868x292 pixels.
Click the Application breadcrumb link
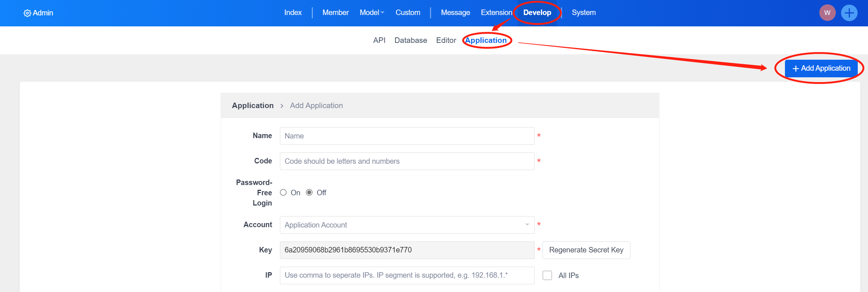(x=252, y=106)
